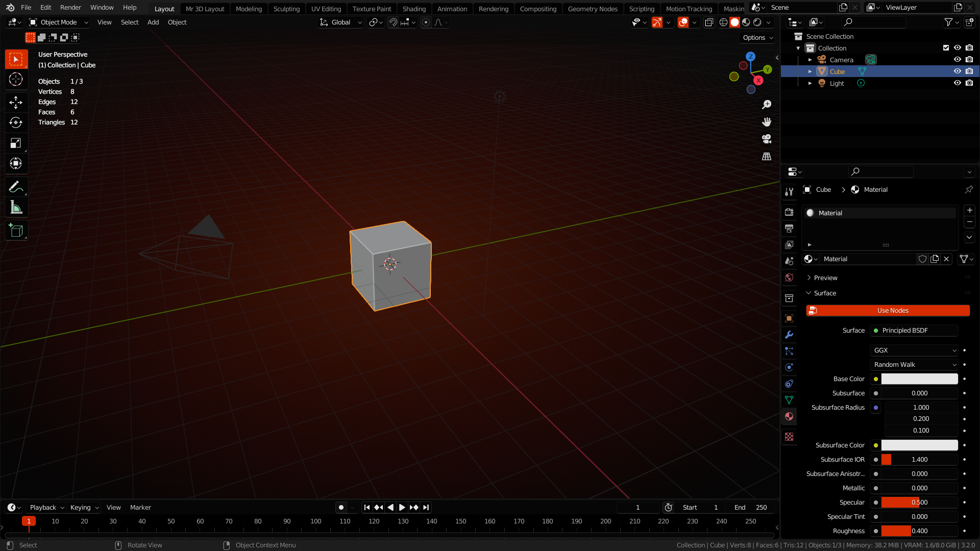Open the Object Mode dropdown
This screenshot has height=551, width=980.
(58, 22)
